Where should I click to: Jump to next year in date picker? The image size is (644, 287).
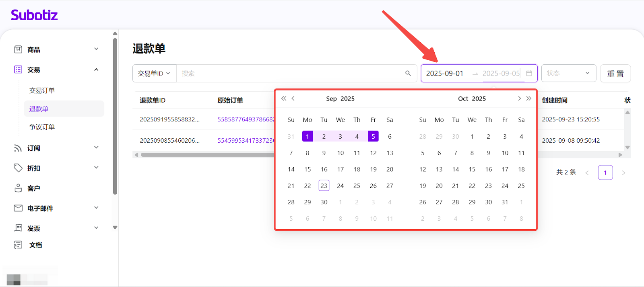tap(529, 98)
